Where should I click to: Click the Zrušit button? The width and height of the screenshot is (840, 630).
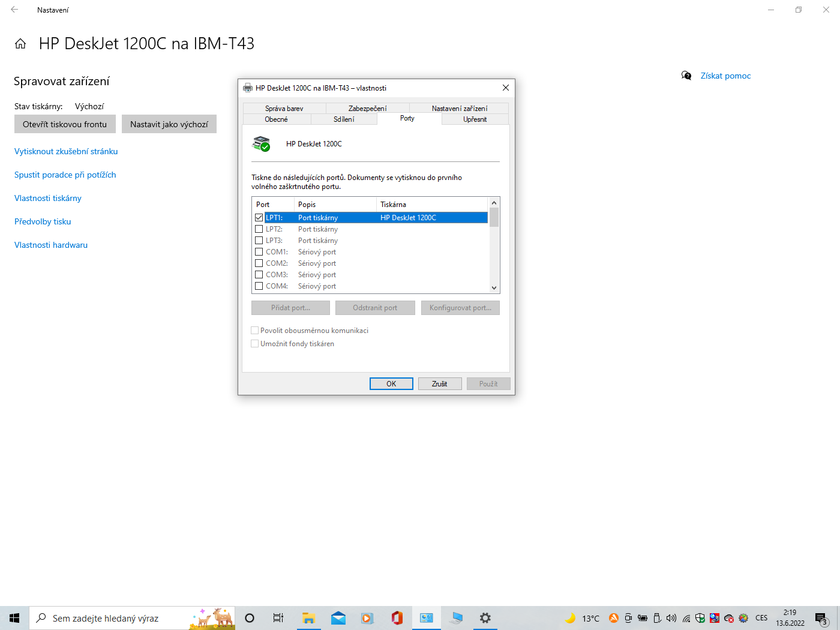tap(440, 384)
